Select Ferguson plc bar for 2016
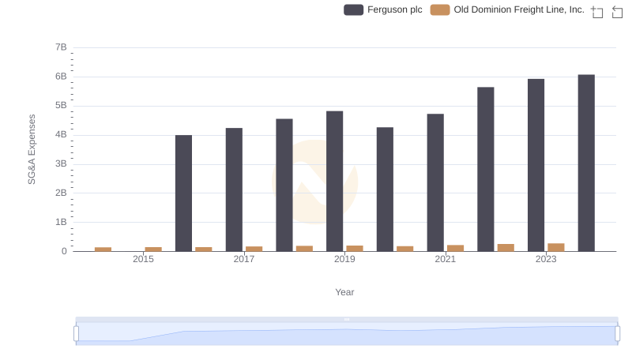Viewport: 632px width, 364px height. click(184, 193)
